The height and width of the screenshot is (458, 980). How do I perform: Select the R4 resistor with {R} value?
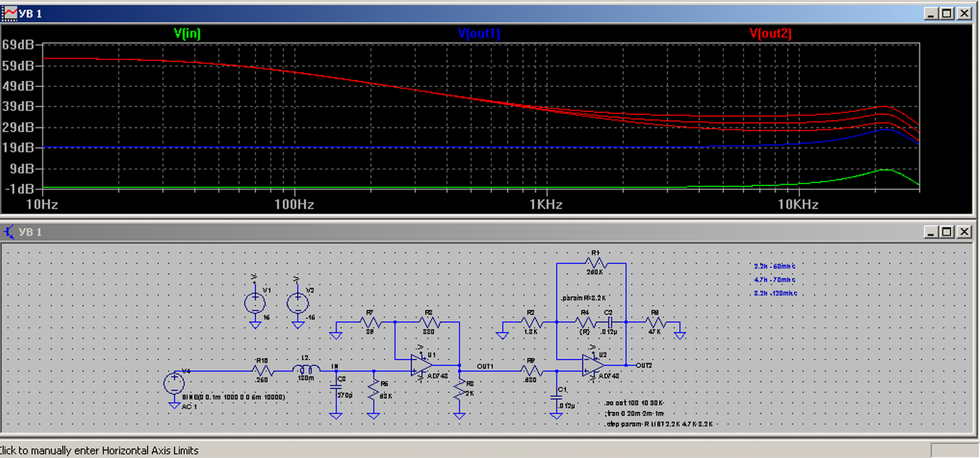(585, 322)
